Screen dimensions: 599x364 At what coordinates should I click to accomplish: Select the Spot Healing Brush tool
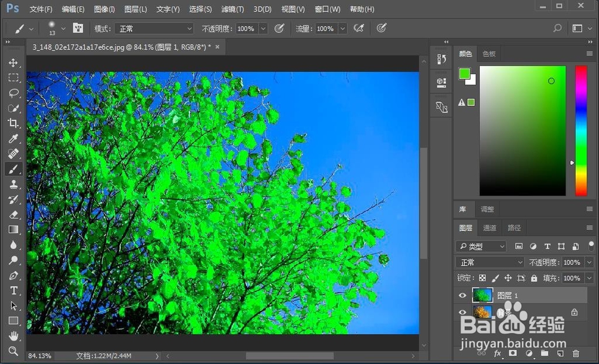point(13,153)
